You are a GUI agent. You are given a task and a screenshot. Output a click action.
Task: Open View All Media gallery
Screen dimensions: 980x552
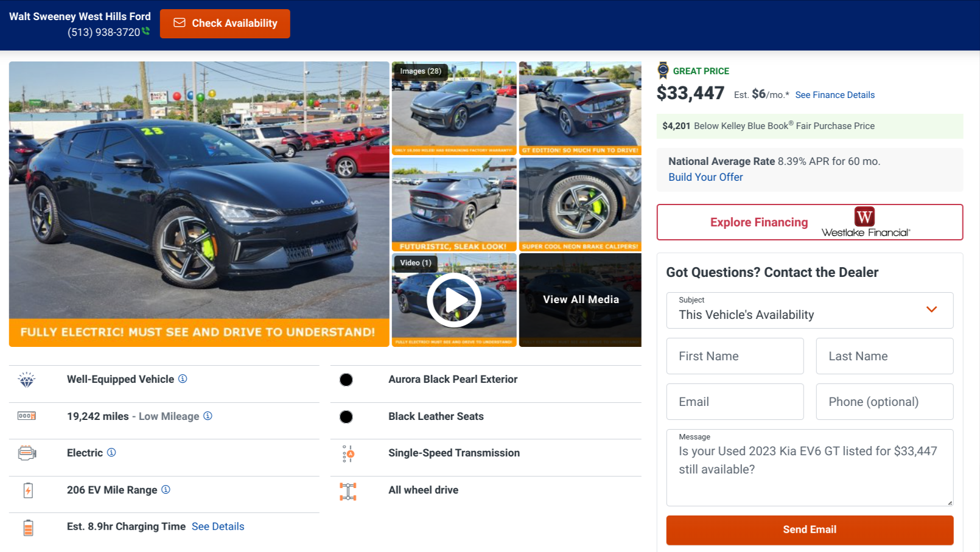pos(580,299)
